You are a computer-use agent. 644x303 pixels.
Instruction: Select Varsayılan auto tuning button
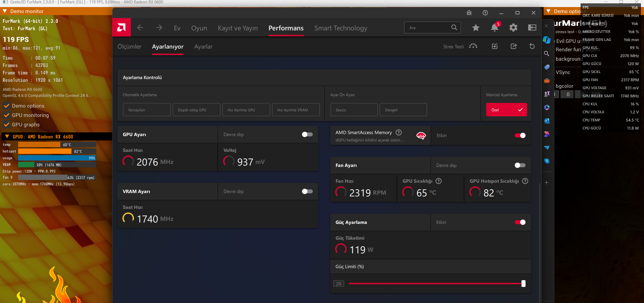coord(147,110)
